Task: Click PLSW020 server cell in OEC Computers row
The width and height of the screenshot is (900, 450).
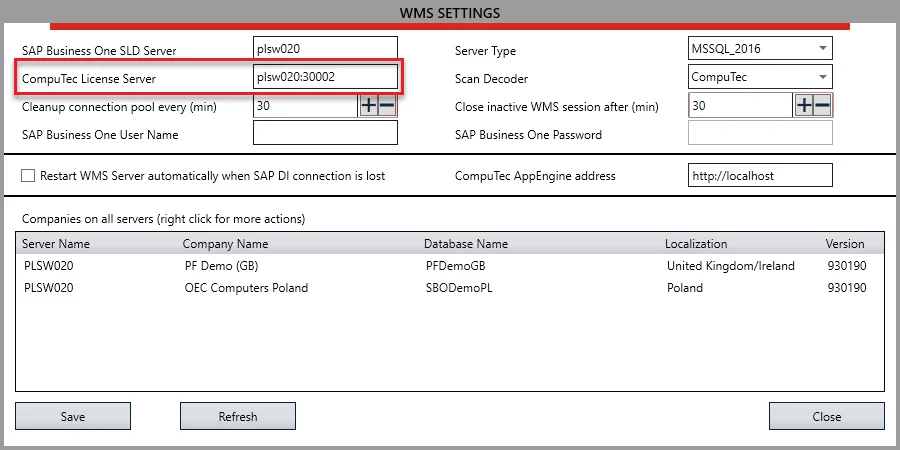Action: (x=48, y=288)
